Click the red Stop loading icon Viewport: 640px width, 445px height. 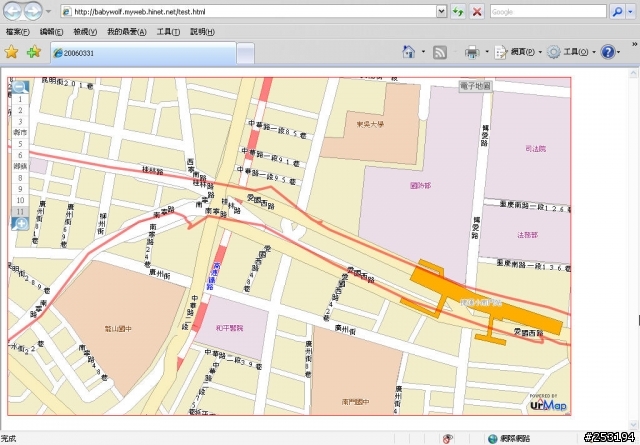pyautogui.click(x=476, y=12)
